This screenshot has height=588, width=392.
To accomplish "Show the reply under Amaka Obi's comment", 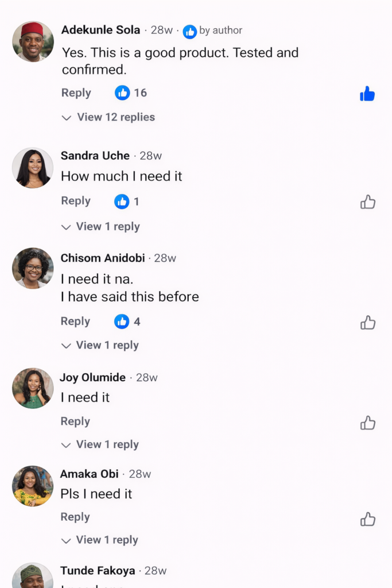I will click(100, 540).
